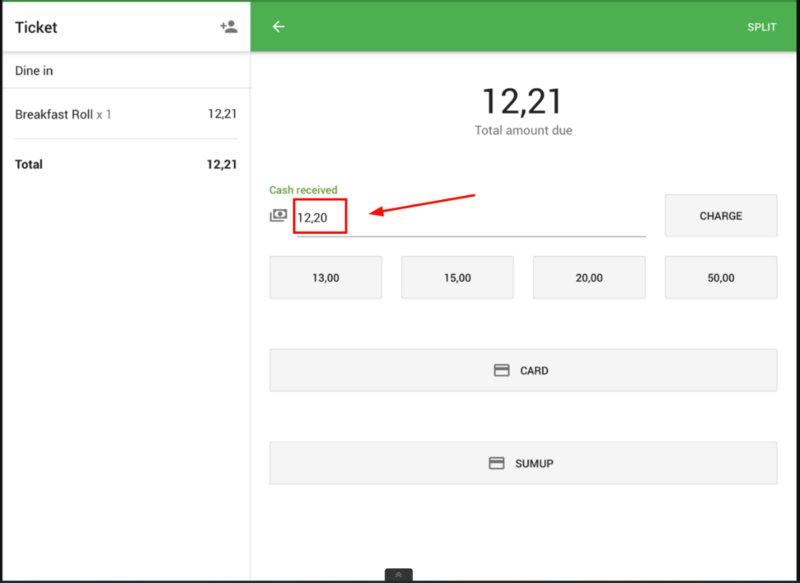Choose the 15,00 quick cash amount

(457, 278)
